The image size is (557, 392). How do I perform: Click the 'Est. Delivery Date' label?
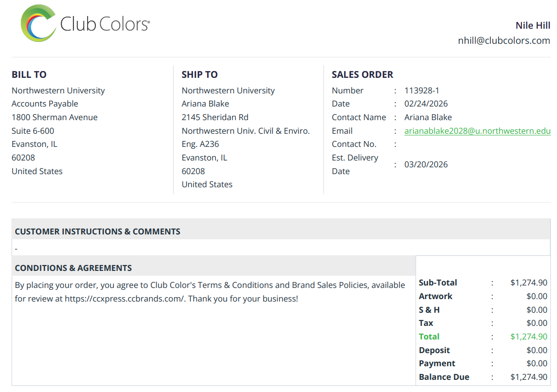(x=355, y=164)
